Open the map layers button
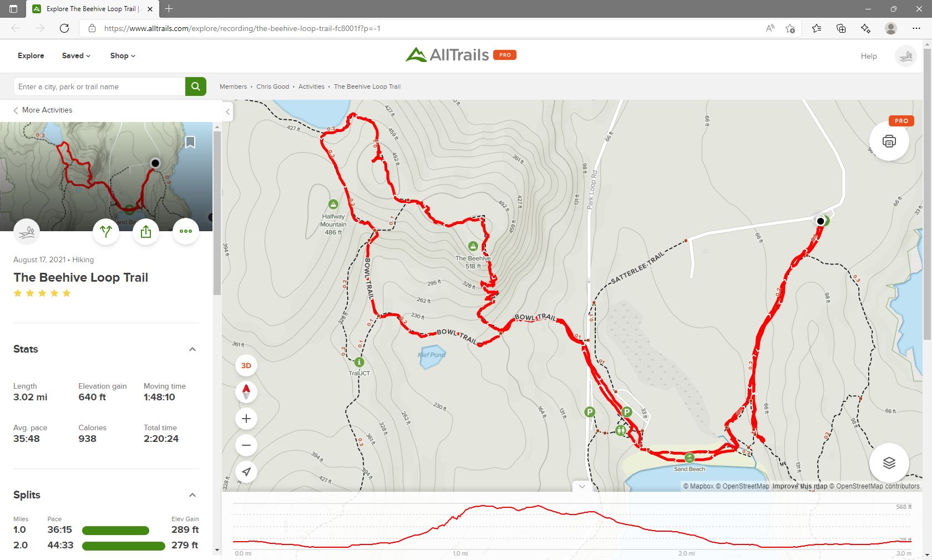 (889, 463)
